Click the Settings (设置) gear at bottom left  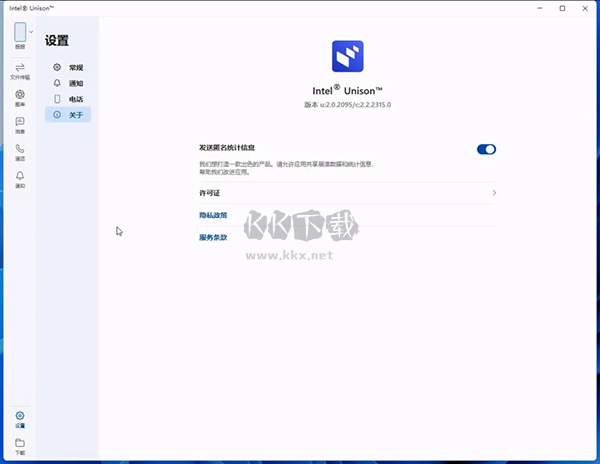pos(20,419)
